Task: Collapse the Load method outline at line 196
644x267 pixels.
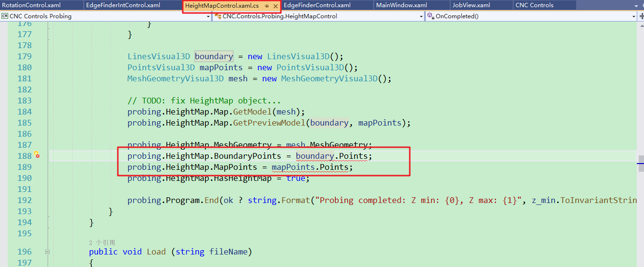Action: pos(47,252)
